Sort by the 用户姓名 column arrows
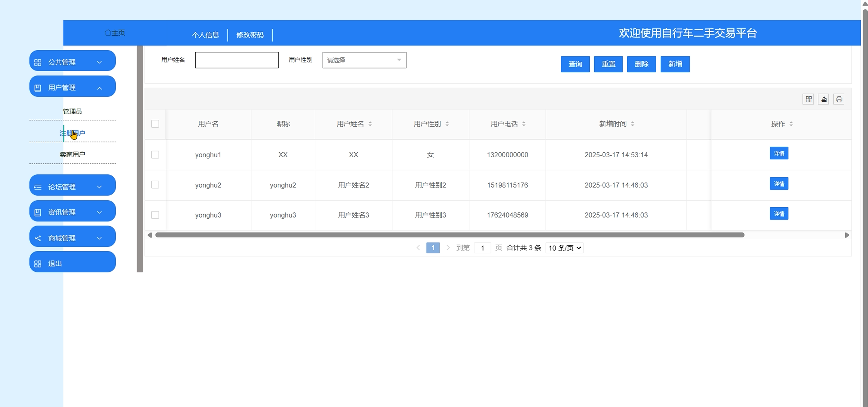868x407 pixels. (370, 124)
